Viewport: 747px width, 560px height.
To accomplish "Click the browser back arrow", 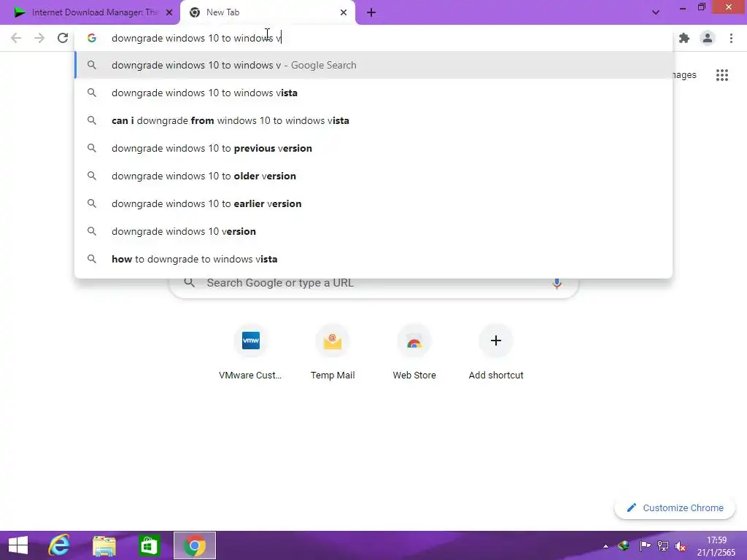I will tap(16, 38).
